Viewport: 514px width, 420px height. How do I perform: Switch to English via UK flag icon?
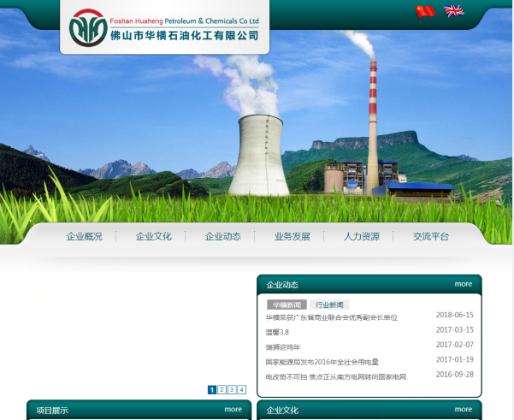pos(453,11)
